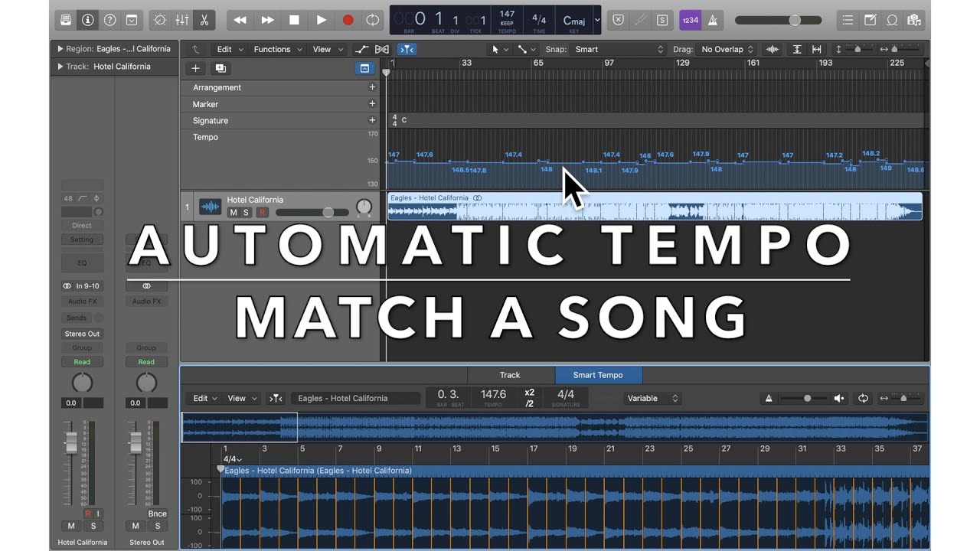
Task: Click the Waveform Zoom button
Action: [x=773, y=49]
